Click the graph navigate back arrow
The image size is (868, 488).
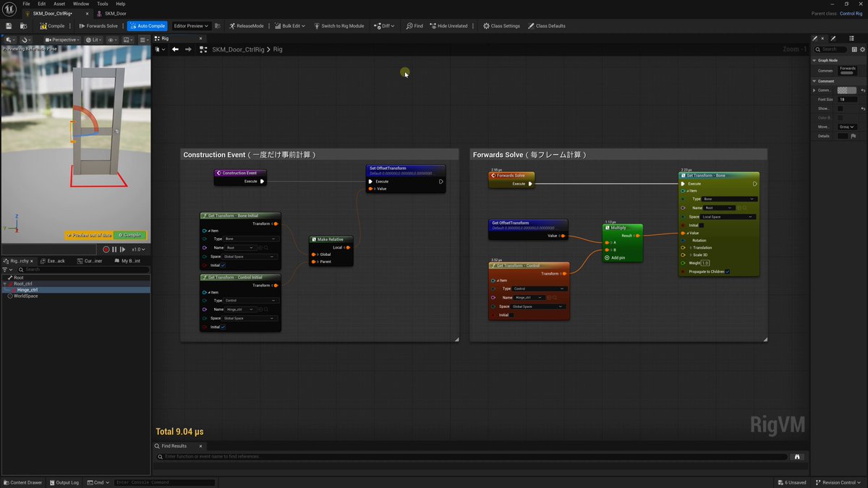[175, 49]
